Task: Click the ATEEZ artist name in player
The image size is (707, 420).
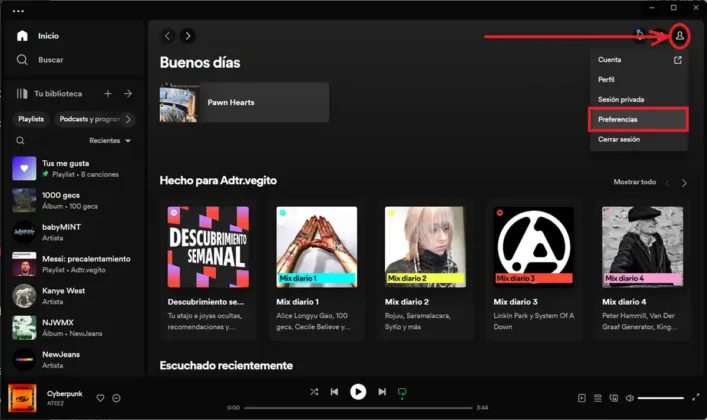Action: [x=55, y=403]
